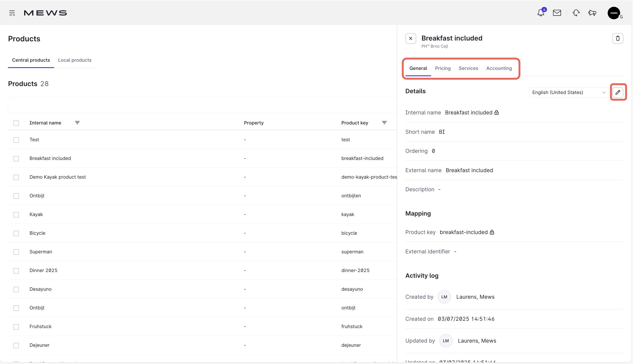Viewport: 633px width, 364px height.
Task: Click the PH™ Brno Cejl subtitle
Action: click(x=435, y=46)
